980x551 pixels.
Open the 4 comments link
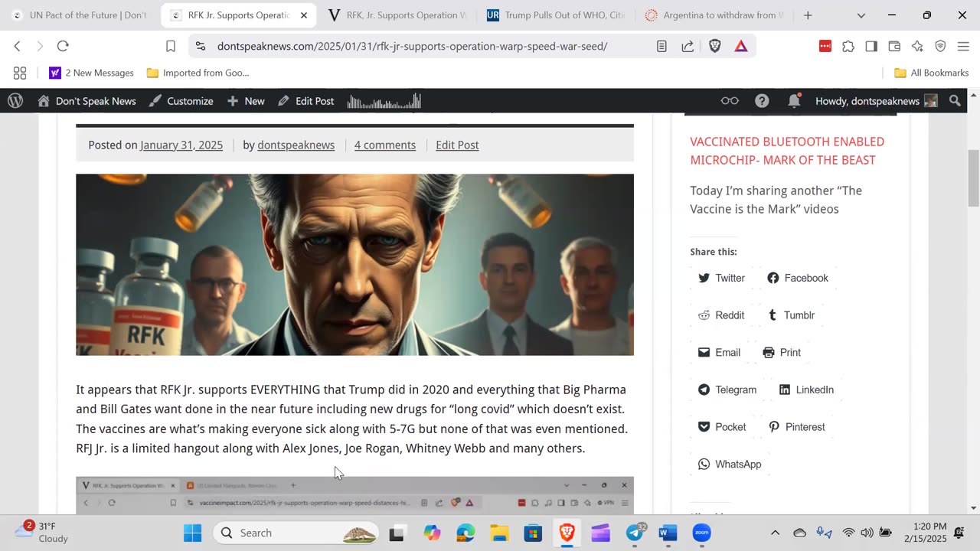(385, 145)
